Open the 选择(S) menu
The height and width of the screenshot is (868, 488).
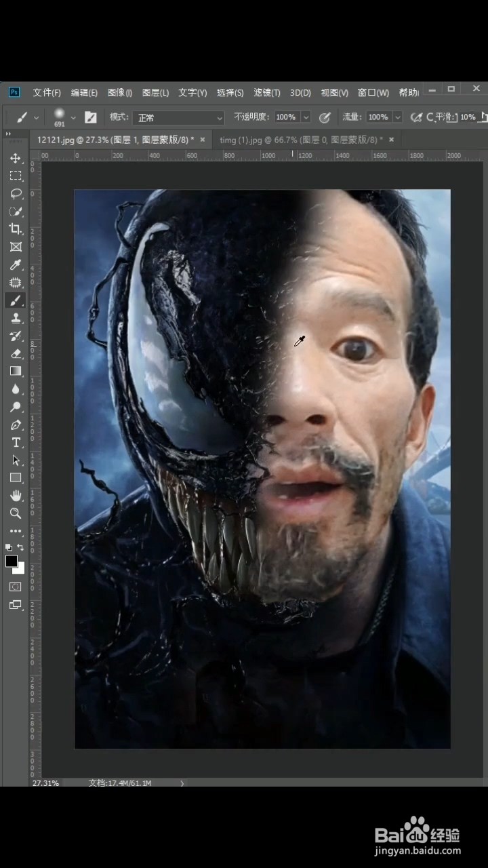(x=230, y=93)
